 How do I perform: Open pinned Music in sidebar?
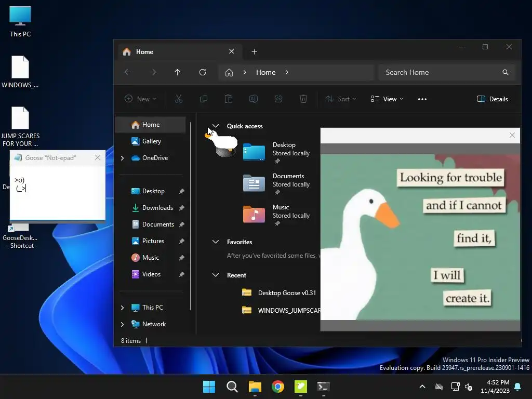tap(151, 258)
